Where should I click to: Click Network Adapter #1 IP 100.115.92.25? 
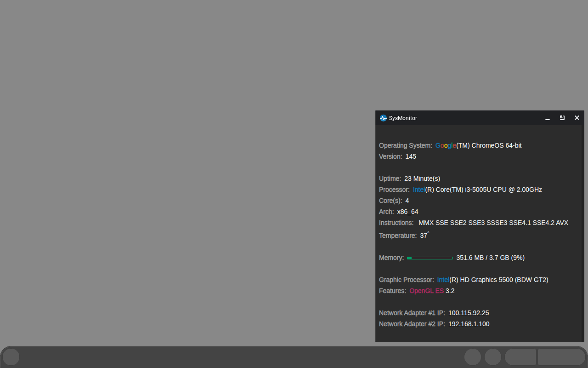point(469,313)
